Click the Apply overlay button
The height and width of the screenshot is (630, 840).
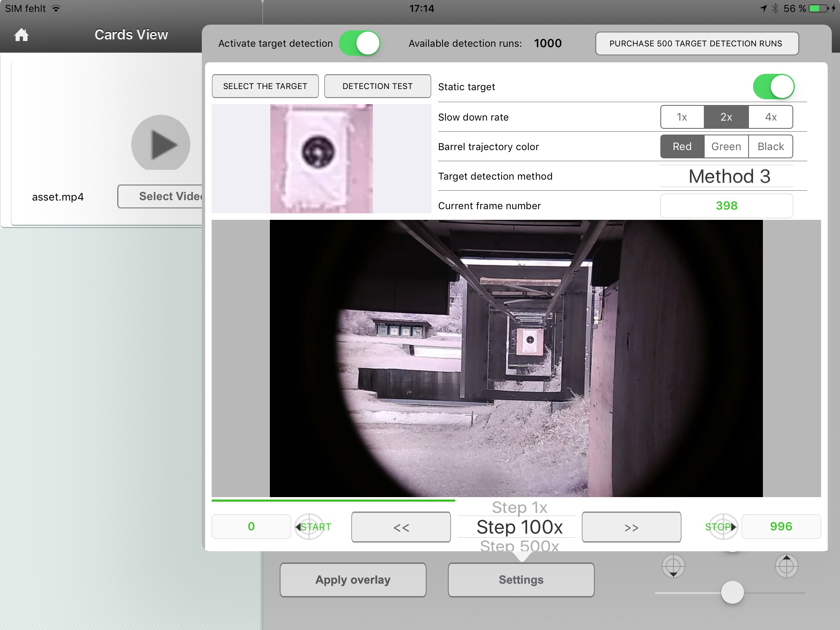353,580
